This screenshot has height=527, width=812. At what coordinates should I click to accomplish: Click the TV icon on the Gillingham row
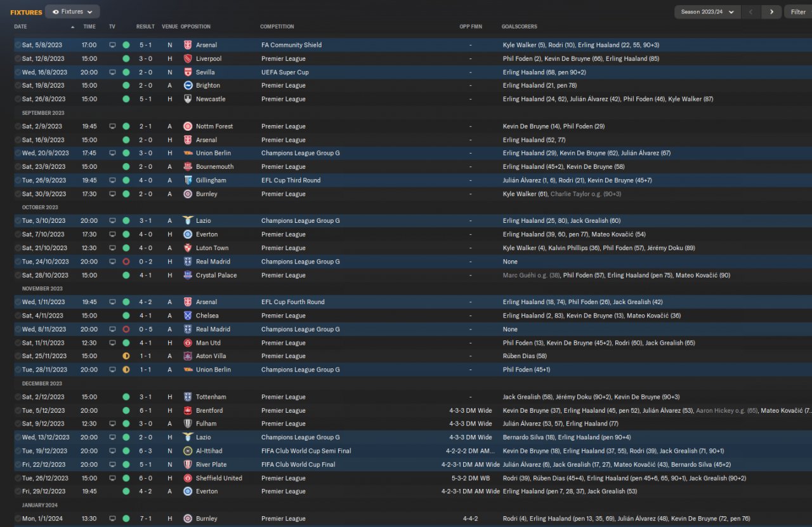pyautogui.click(x=113, y=180)
